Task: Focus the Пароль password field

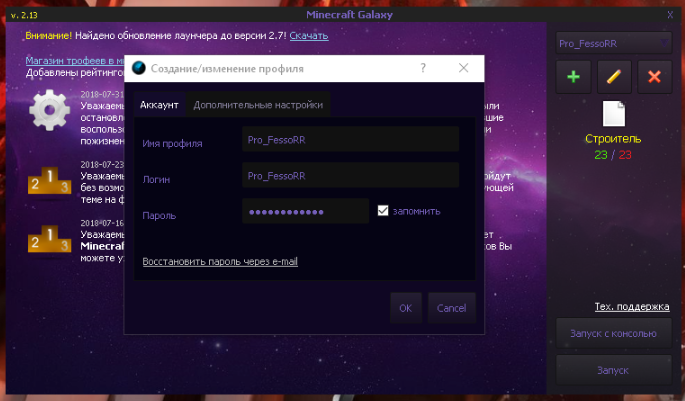Action: pyautogui.click(x=305, y=211)
